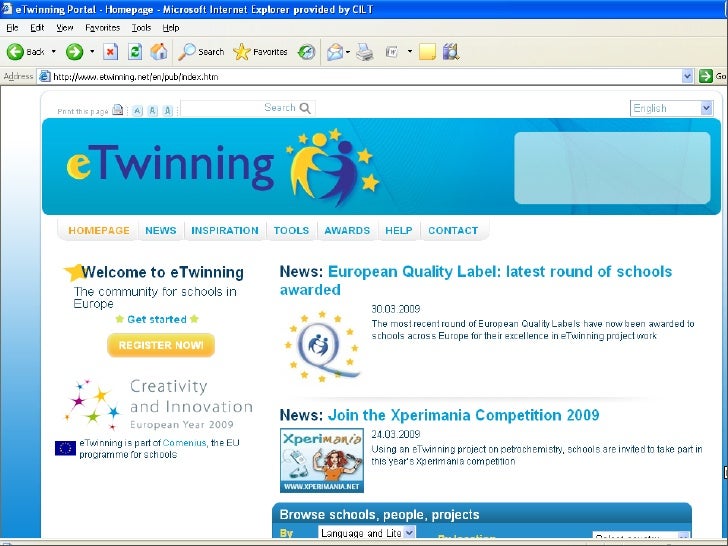This screenshot has width=728, height=546.
Task: Go to the browser Home icon
Action: click(x=159, y=52)
